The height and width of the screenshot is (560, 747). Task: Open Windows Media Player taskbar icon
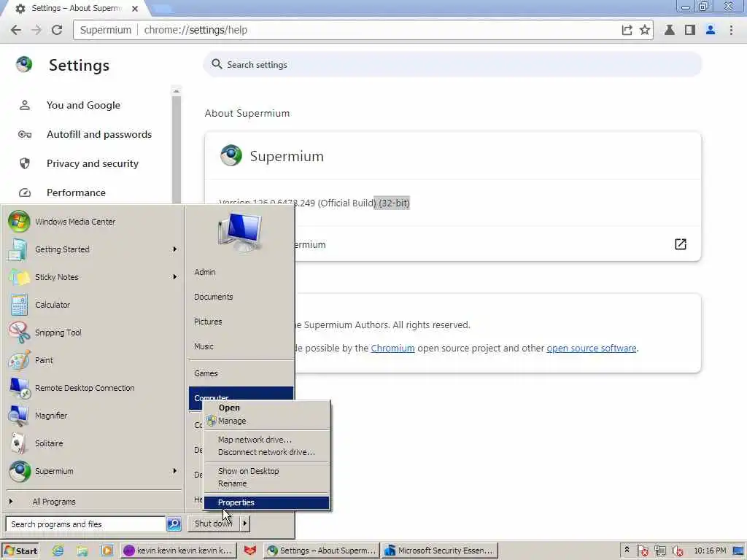pos(107,551)
